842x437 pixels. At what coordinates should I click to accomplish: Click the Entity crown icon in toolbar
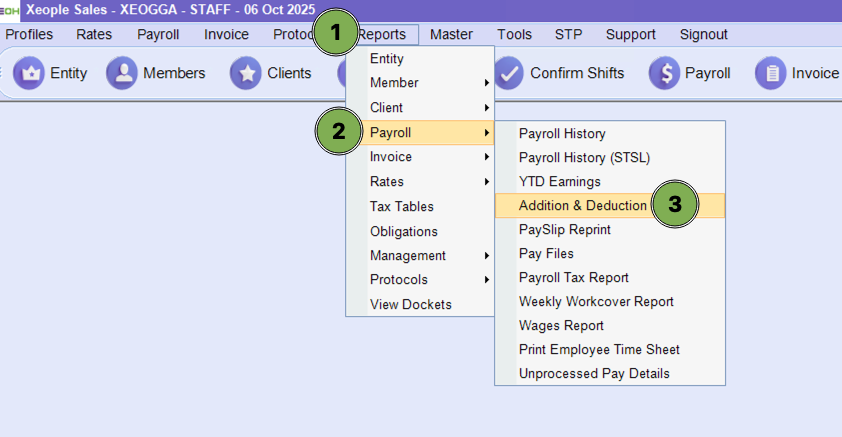(x=30, y=73)
